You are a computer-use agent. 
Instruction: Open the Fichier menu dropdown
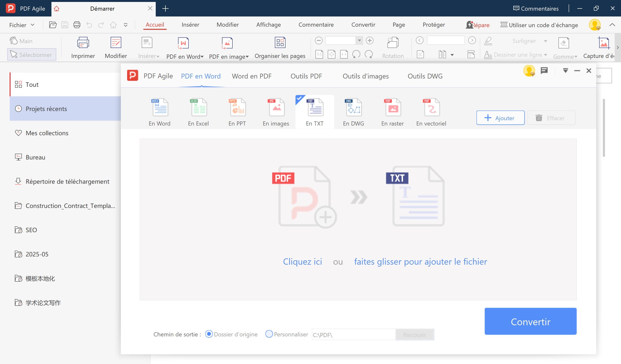coord(22,25)
